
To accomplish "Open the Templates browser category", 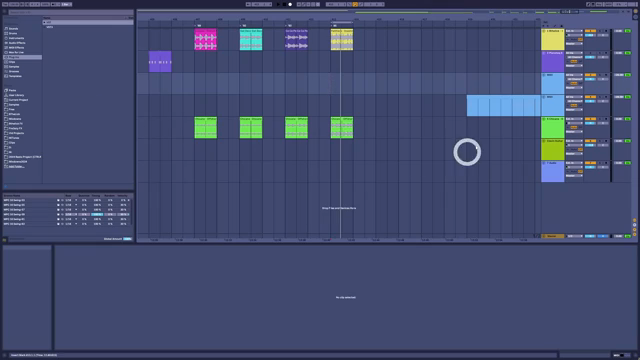I will click(15, 76).
